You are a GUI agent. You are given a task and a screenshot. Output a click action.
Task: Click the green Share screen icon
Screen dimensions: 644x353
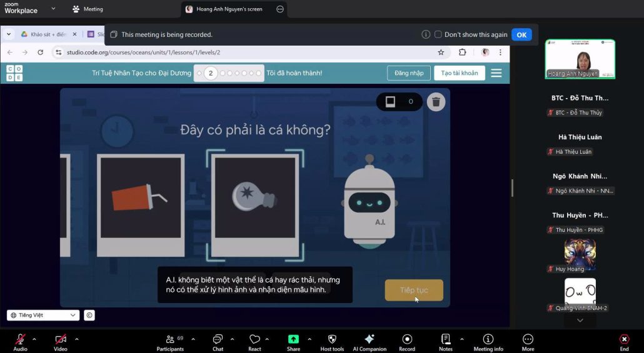click(x=293, y=339)
